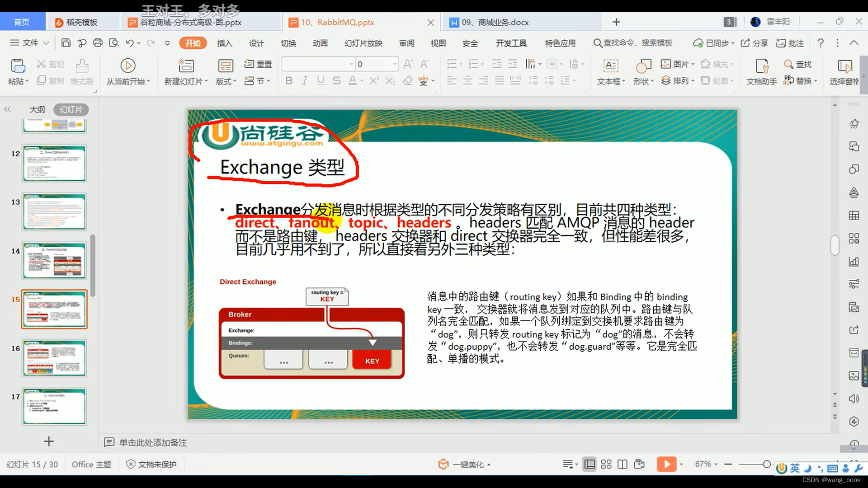
Task: Select slide 16 thumbnail in panel
Action: point(54,357)
